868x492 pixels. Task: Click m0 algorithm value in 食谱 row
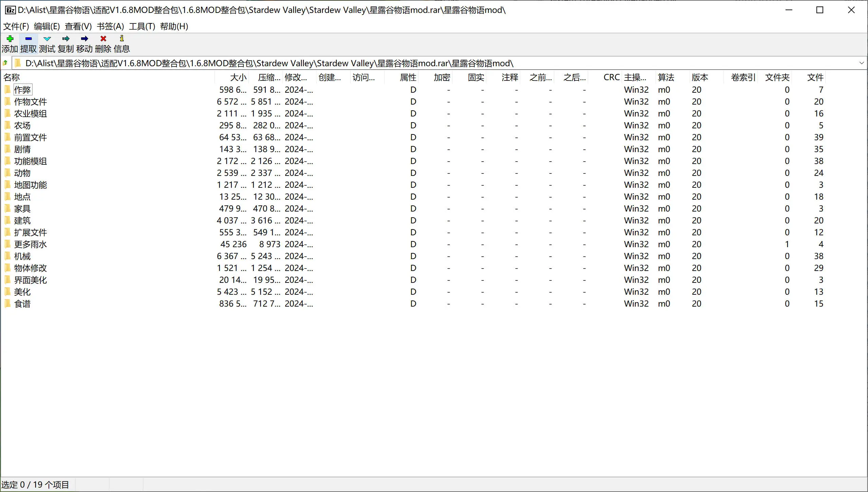664,304
